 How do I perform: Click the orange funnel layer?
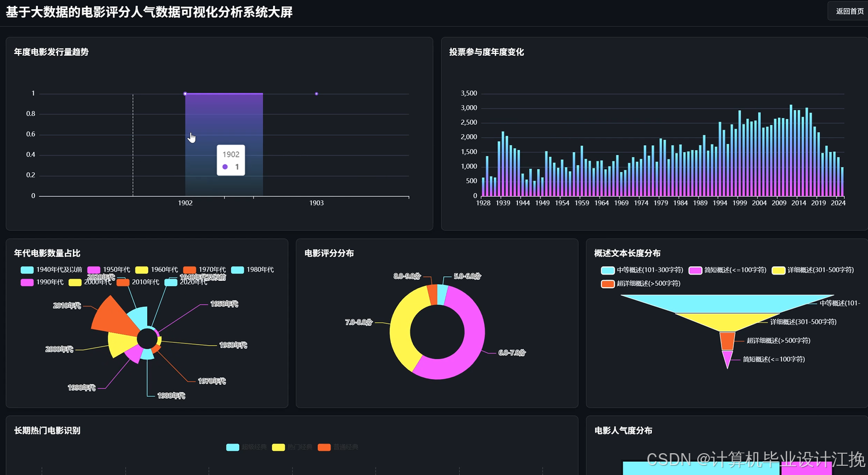pyautogui.click(x=727, y=341)
